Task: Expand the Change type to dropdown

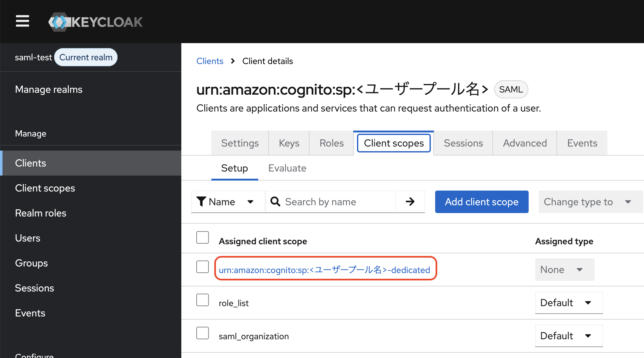Action: point(591,202)
